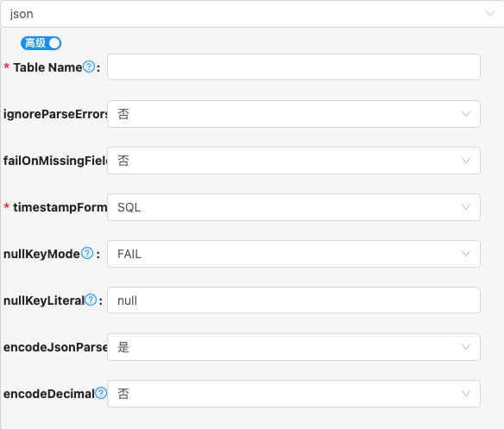Image resolution: width=504 pixels, height=430 pixels.
Task: Click the chevron arrow in timestampFormat field
Action: click(x=466, y=207)
